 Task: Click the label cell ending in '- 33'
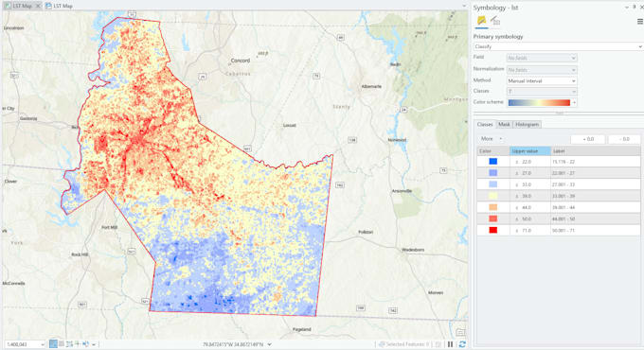[595, 184]
